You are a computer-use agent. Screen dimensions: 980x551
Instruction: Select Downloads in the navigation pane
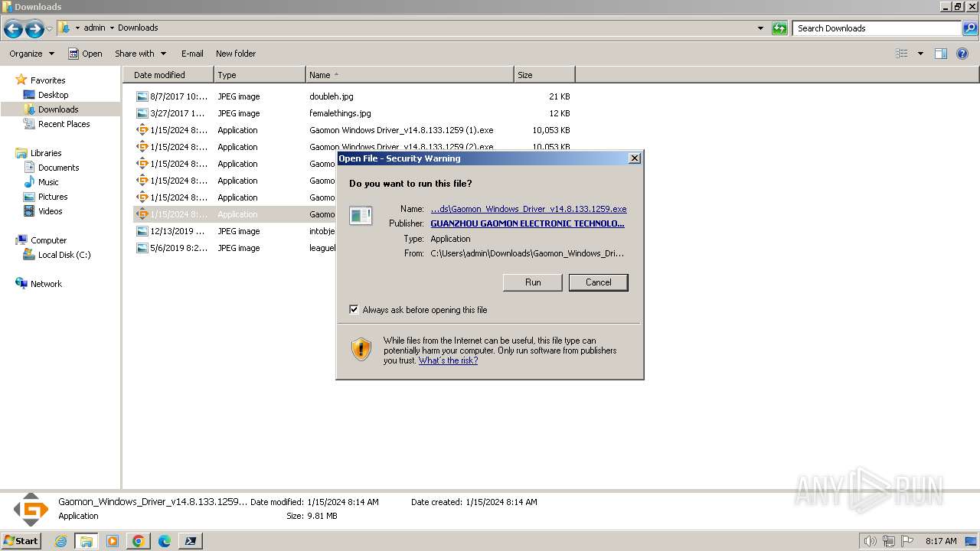(58, 109)
